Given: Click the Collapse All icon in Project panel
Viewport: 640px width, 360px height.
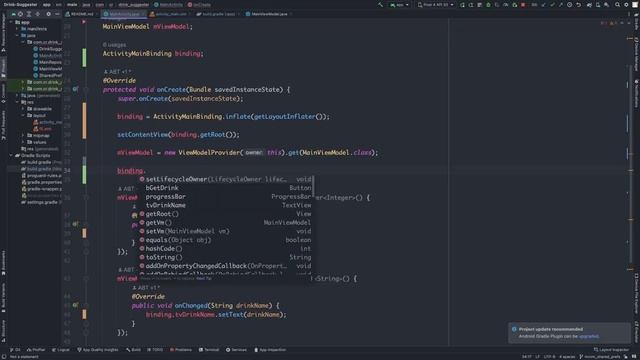Looking at the screenshot, I should coord(38,14).
